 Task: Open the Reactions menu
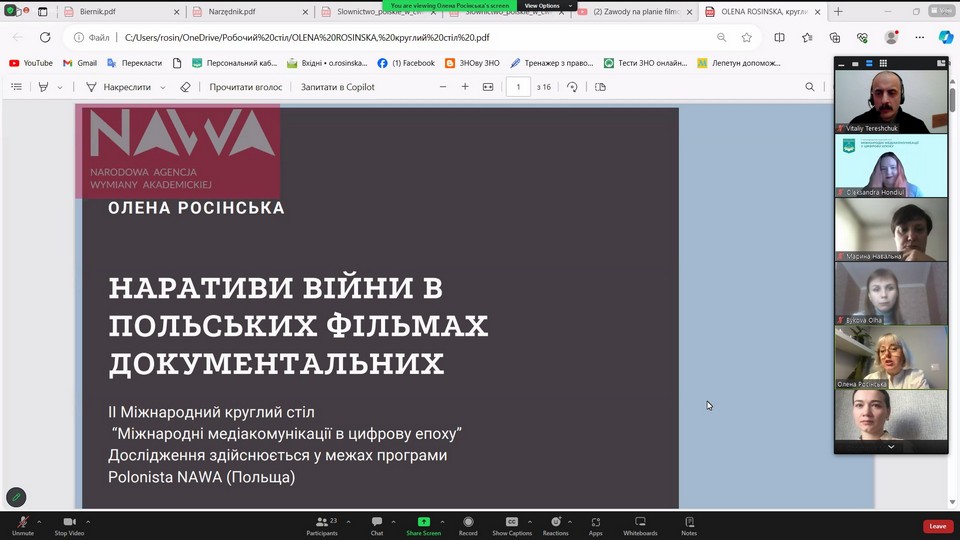555,522
